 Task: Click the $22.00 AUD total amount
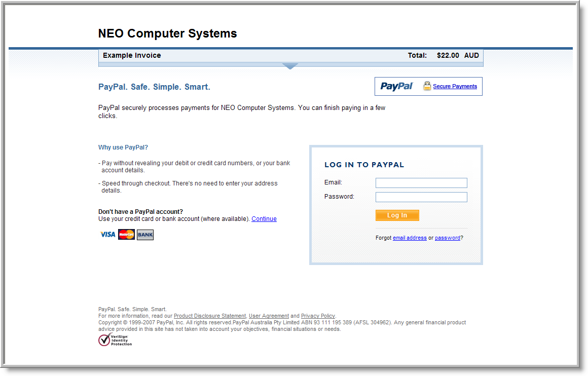pos(457,55)
